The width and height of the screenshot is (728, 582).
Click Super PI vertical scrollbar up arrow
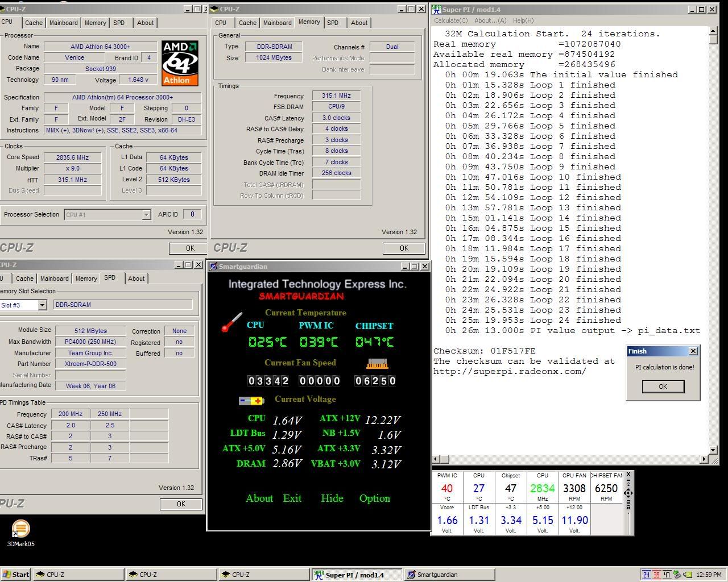pyautogui.click(x=713, y=32)
